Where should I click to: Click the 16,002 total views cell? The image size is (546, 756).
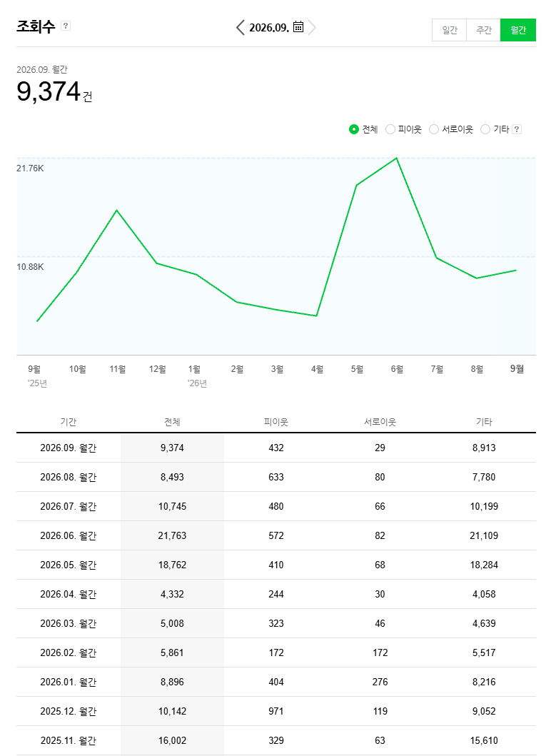(x=172, y=740)
